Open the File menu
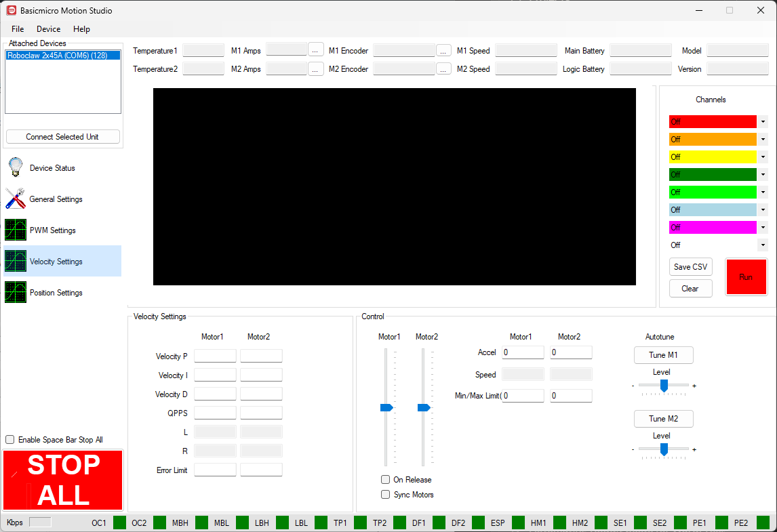777x532 pixels. (18, 28)
